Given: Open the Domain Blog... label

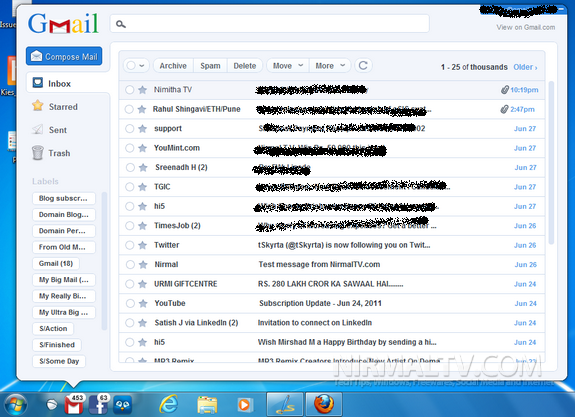Looking at the screenshot, I should coord(63,215).
